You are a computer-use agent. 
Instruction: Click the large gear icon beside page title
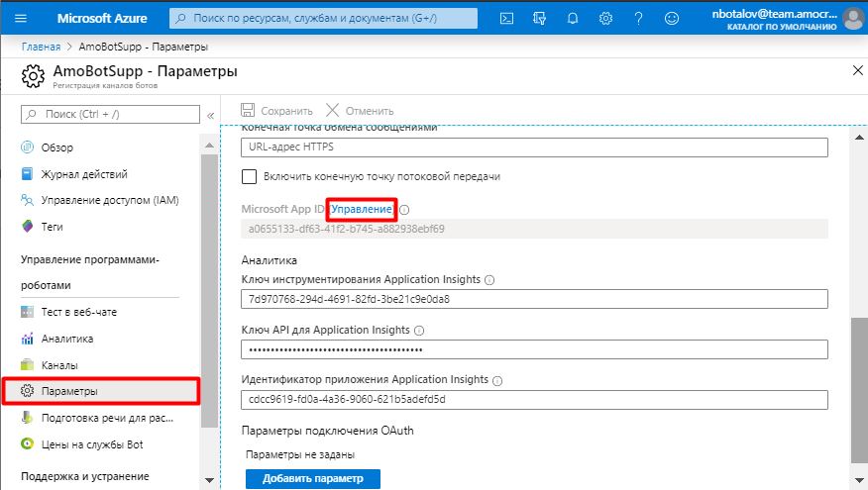click(x=33, y=76)
